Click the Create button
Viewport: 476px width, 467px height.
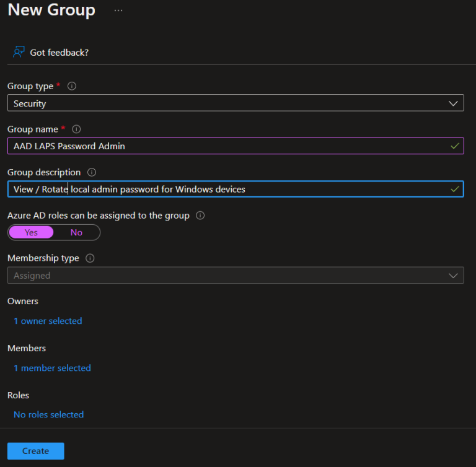click(36, 451)
